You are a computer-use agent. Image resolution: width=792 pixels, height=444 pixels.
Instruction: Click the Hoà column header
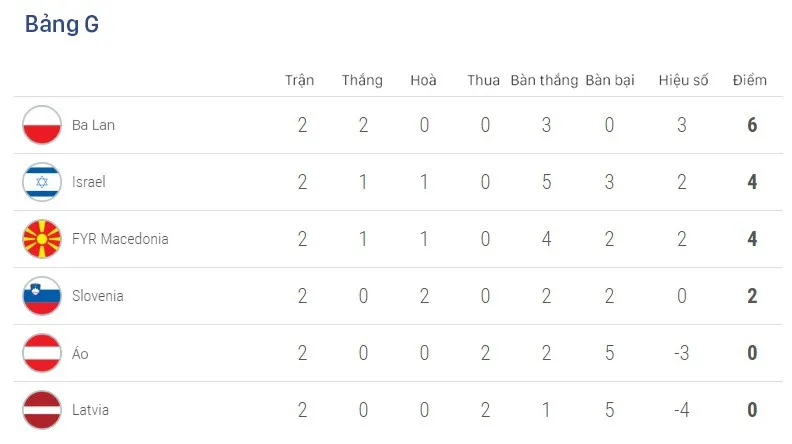[423, 80]
